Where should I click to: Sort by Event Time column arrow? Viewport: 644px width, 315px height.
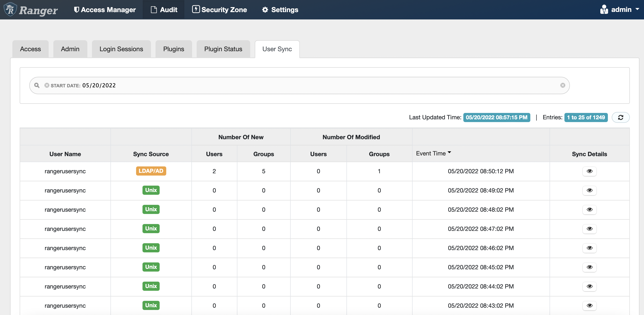coord(449,152)
